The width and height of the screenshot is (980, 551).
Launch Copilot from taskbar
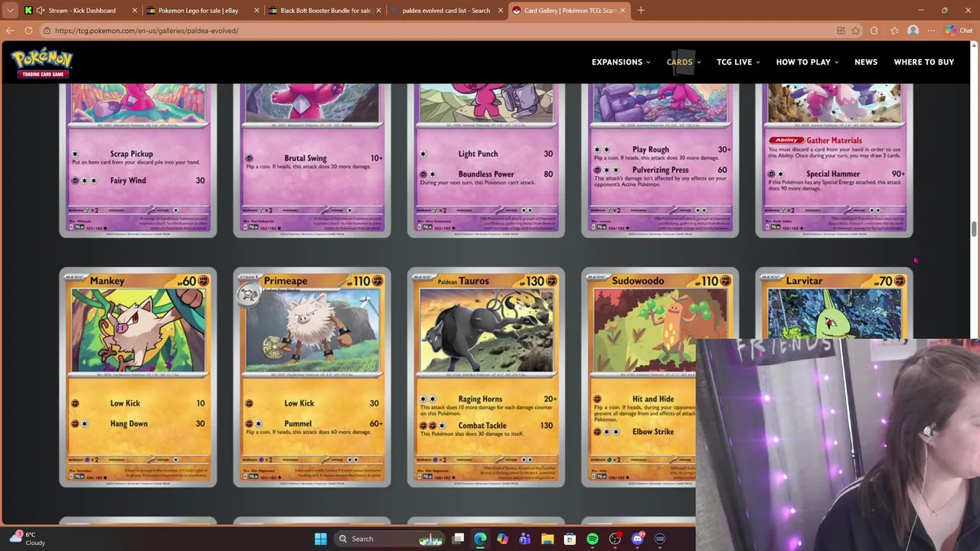[502, 539]
